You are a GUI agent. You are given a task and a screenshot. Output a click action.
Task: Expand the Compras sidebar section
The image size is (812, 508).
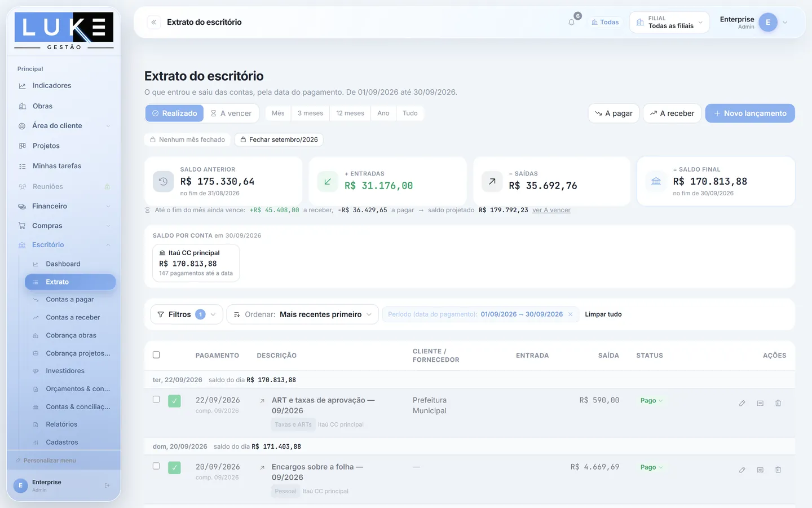[x=64, y=226]
